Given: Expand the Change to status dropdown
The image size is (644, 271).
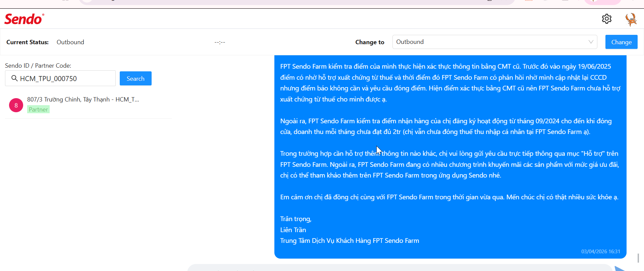Looking at the screenshot, I should tap(495, 42).
